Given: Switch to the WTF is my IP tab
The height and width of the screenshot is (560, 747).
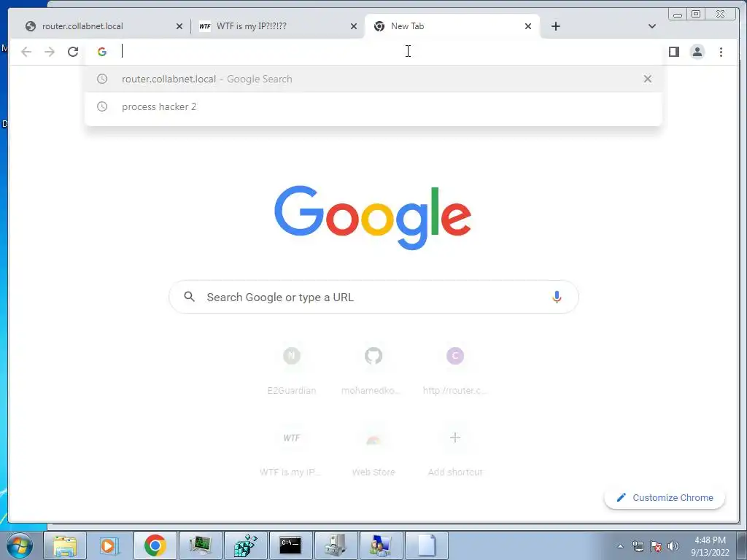Looking at the screenshot, I should 275,26.
